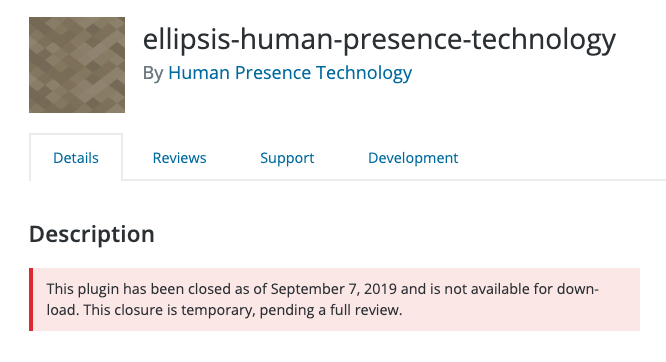
Task: Go to the Development tab
Action: click(x=413, y=158)
